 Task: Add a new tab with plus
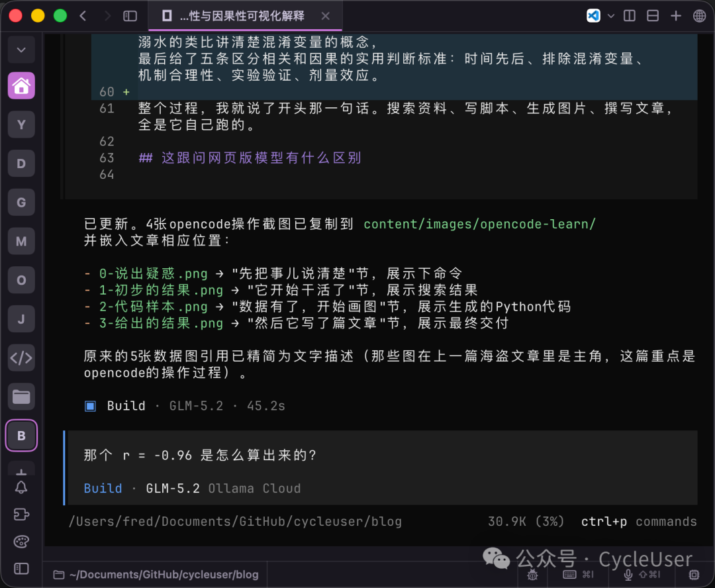click(676, 16)
